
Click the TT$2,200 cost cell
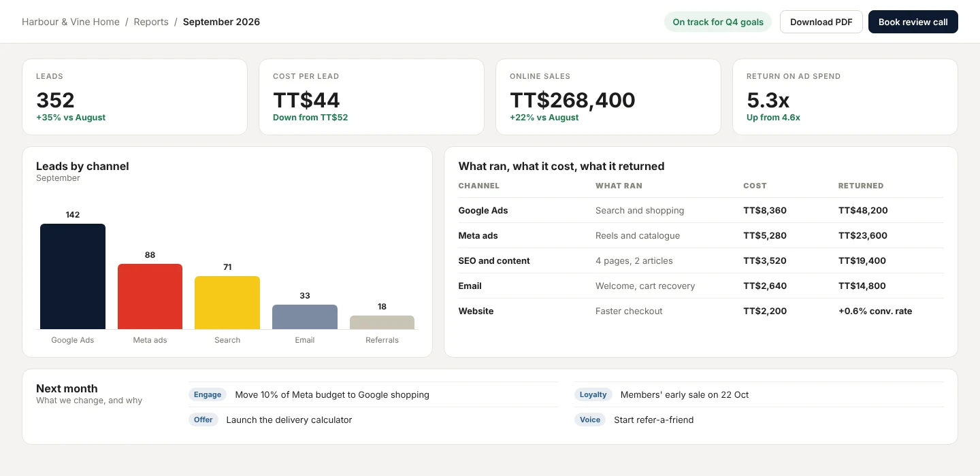(765, 311)
